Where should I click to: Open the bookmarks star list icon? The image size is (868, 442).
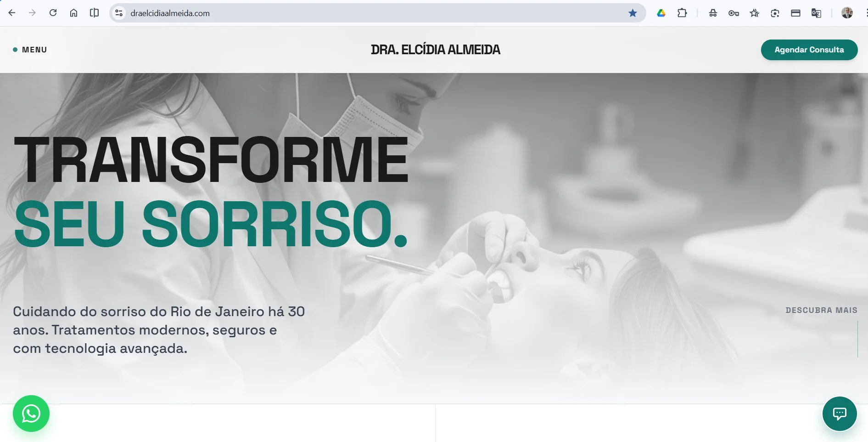click(754, 13)
